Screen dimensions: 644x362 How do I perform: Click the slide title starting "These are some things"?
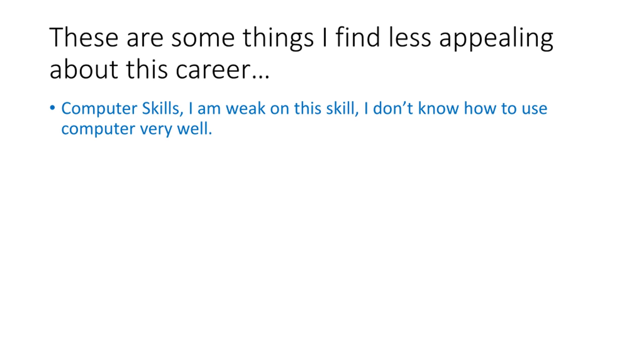pyautogui.click(x=301, y=53)
